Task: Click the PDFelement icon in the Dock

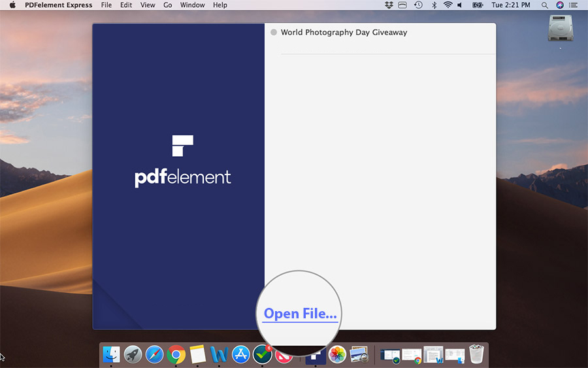Action: tap(316, 356)
